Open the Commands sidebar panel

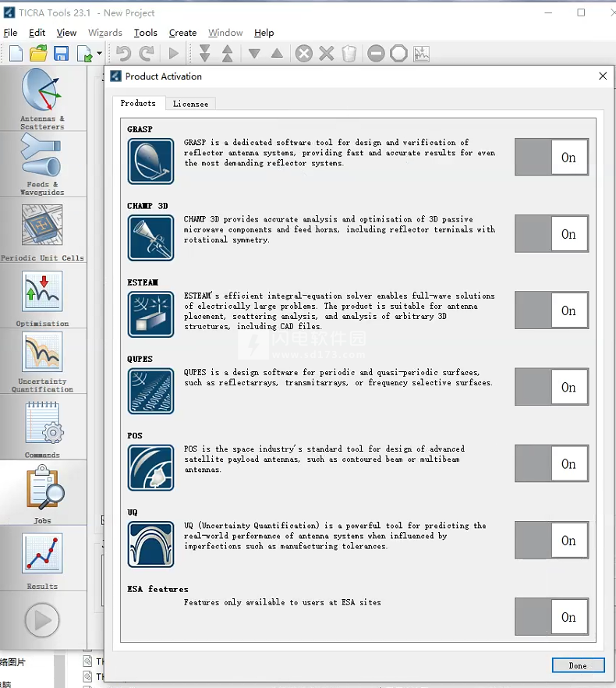click(x=42, y=427)
